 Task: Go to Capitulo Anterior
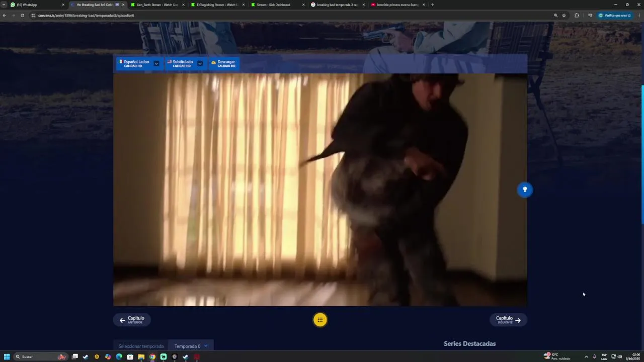pos(132,320)
